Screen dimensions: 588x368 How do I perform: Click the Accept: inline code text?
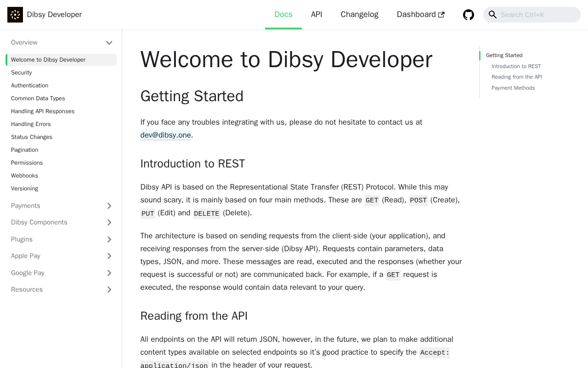[435, 353]
